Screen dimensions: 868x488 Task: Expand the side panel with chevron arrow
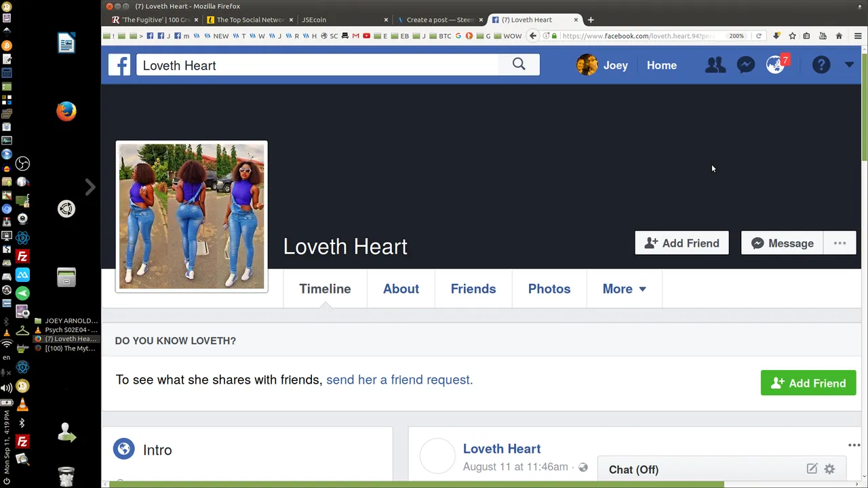tap(90, 186)
